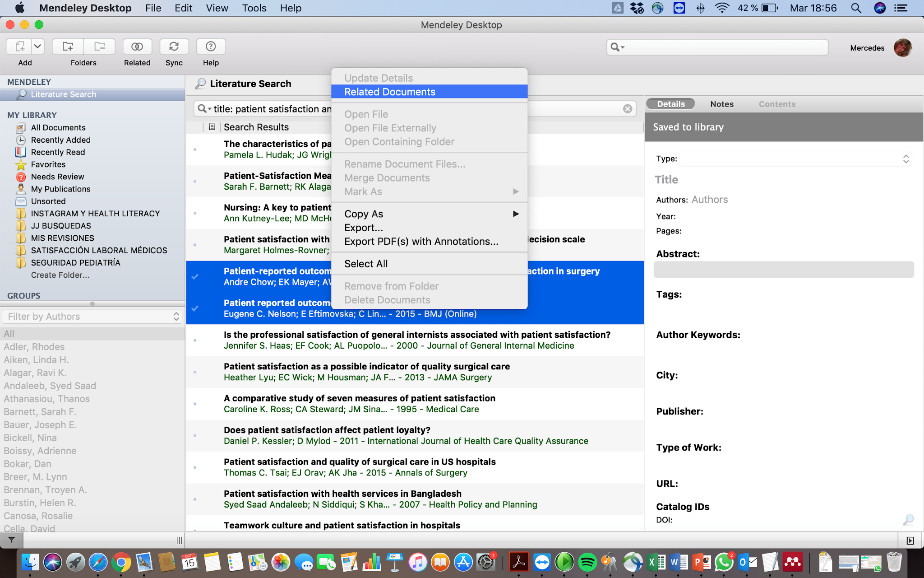924x578 pixels.
Task: Select Export... from the context menu
Action: point(363,228)
